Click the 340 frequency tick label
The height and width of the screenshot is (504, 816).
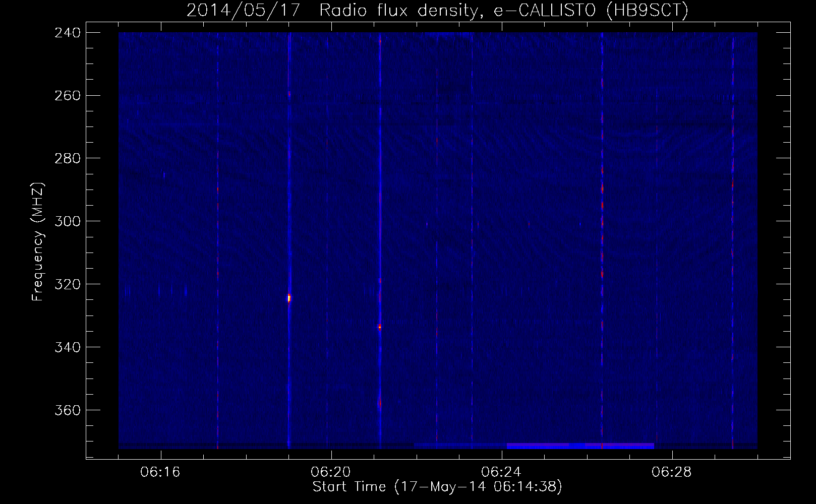(x=68, y=348)
